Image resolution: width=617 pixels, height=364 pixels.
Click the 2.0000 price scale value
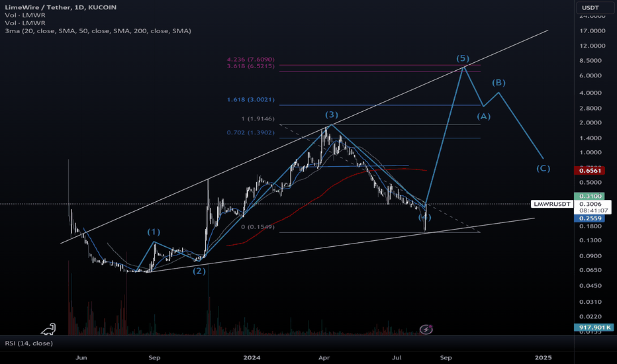(591, 122)
